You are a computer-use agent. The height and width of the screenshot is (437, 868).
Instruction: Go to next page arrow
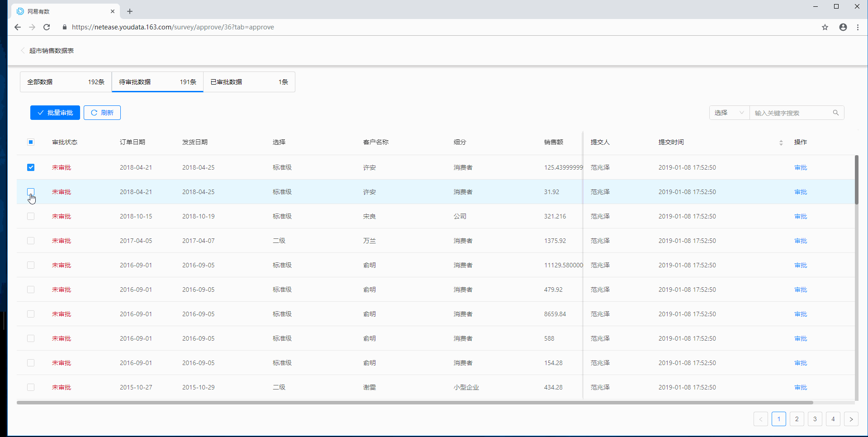point(851,419)
